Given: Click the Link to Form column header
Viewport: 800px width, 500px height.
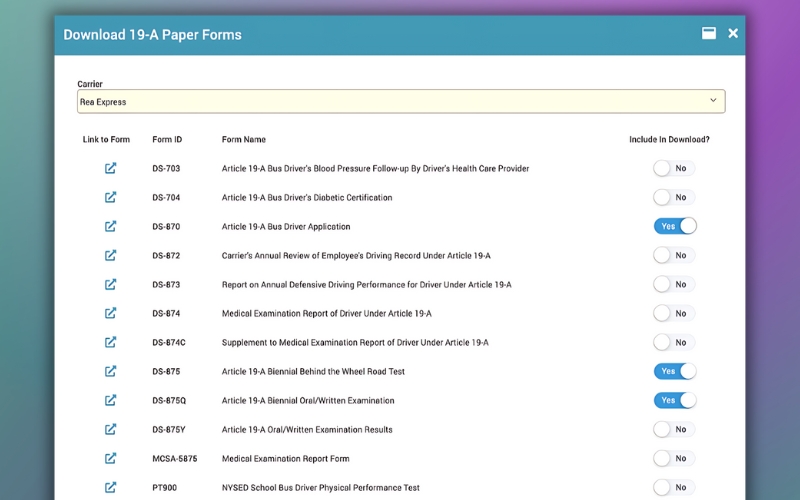Looking at the screenshot, I should click(x=106, y=139).
